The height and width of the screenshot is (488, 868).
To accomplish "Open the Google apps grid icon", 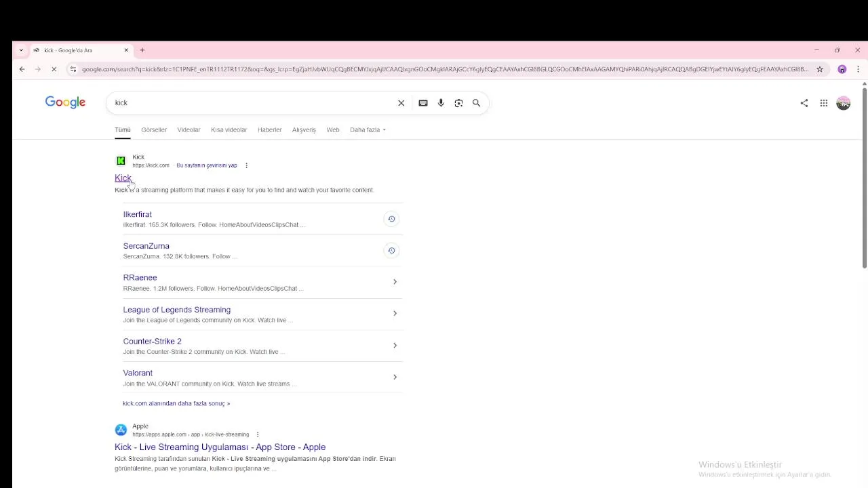I will coord(824,103).
